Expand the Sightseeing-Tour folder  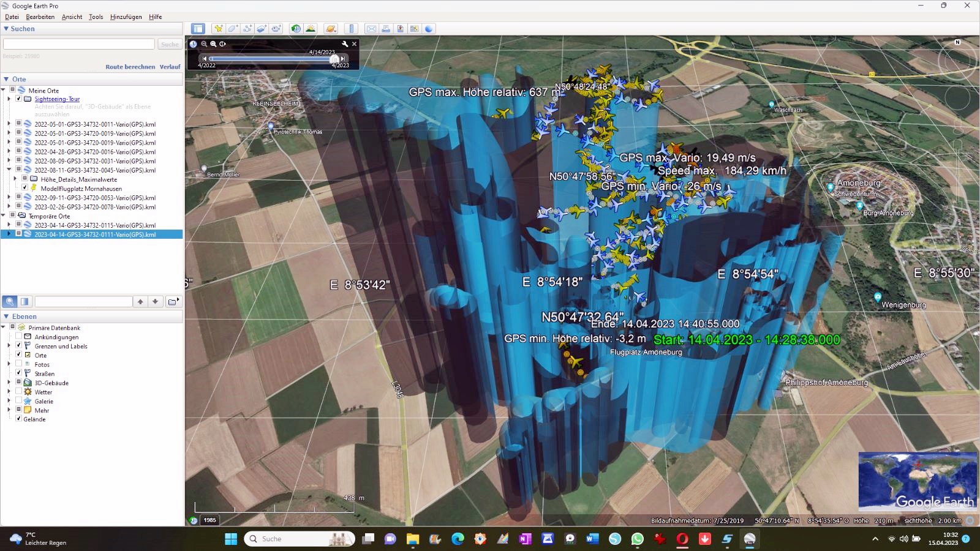tap(9, 99)
